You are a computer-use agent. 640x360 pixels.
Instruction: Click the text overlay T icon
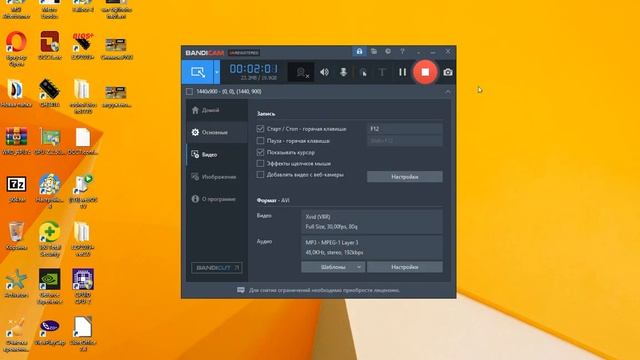coord(382,72)
